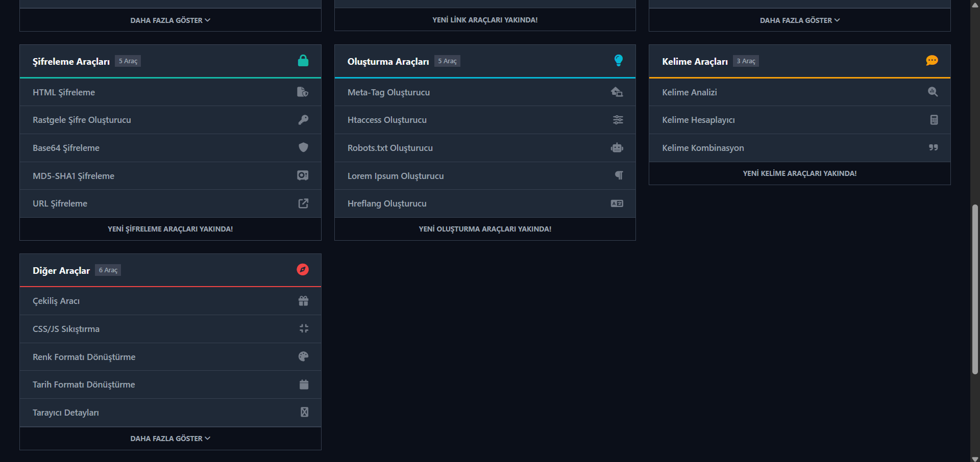Screen dimensions: 980x462
Task: Click the robot icon next to Robots.txt Oluşturucu
Action: click(617, 148)
